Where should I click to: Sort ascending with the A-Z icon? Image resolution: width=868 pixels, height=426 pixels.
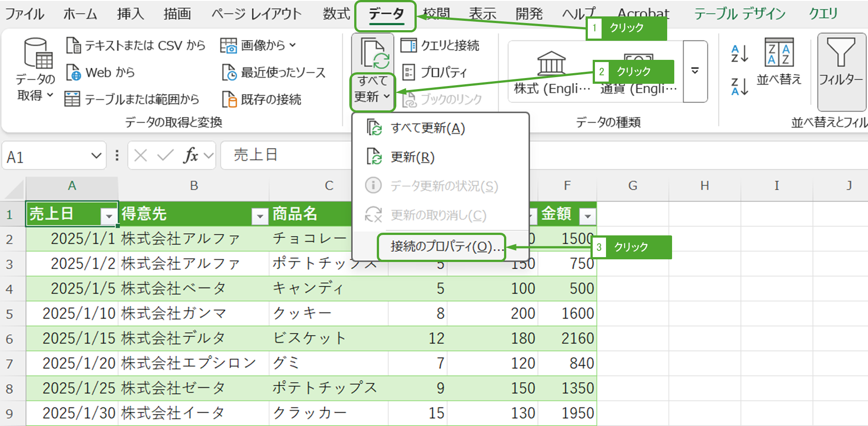(x=739, y=54)
